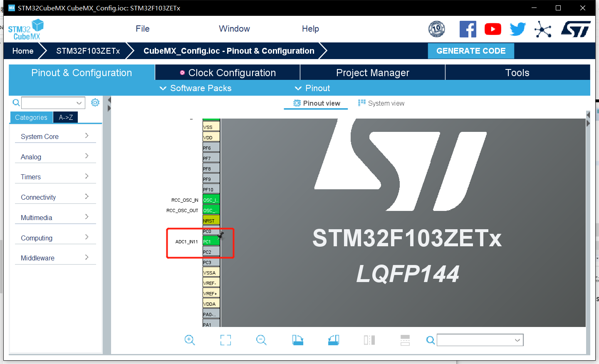Open the YouTube channel icon
Viewport: 599px width, 364px height.
[x=493, y=29]
